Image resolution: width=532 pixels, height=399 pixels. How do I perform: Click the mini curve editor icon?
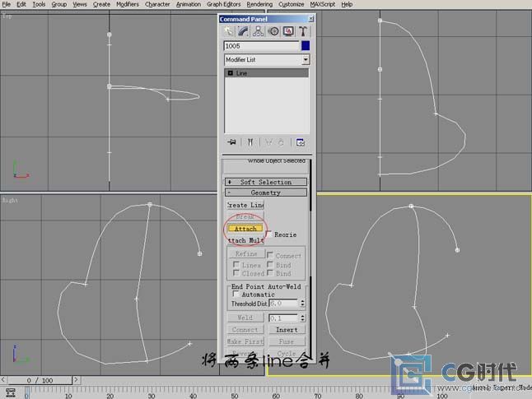[x=11, y=392]
